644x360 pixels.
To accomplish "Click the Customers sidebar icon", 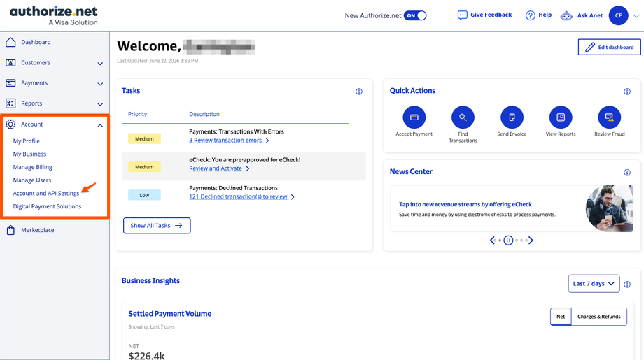I will (10, 62).
